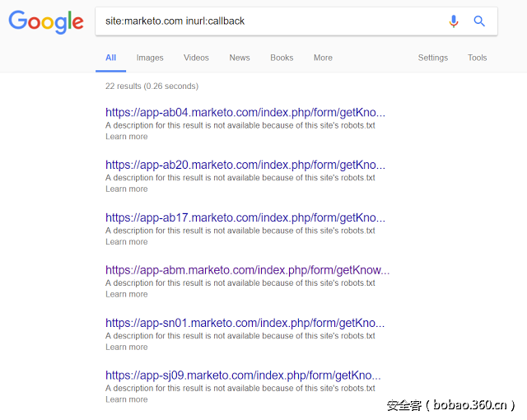Open the app-ab04.marketo.com result link
The height and width of the screenshot is (420, 527).
245,113
